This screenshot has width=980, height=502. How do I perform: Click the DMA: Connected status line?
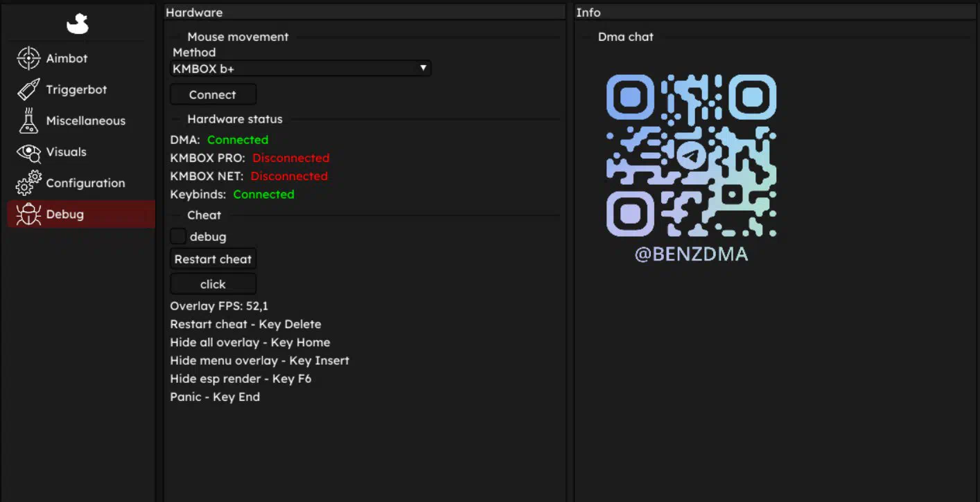click(219, 140)
